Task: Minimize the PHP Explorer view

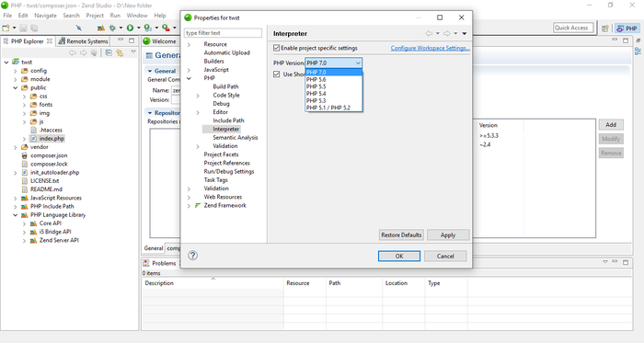Action: 121,40
